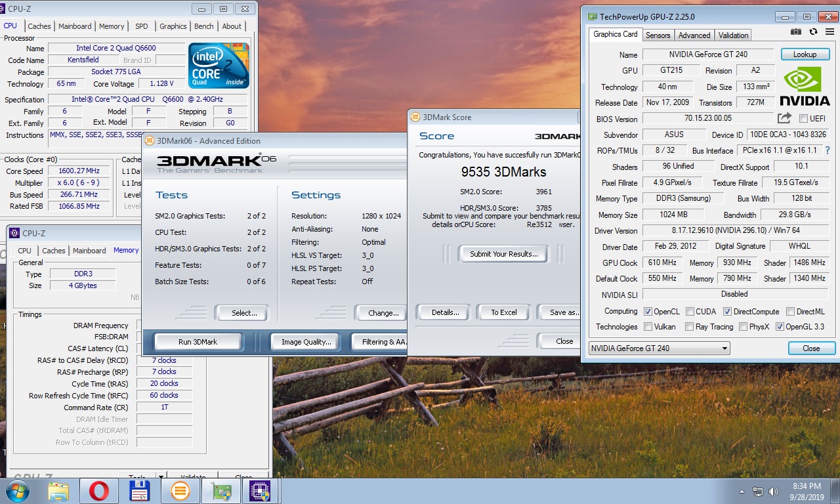Click the network tray icon
This screenshot has width=840, height=504.
coord(758,491)
